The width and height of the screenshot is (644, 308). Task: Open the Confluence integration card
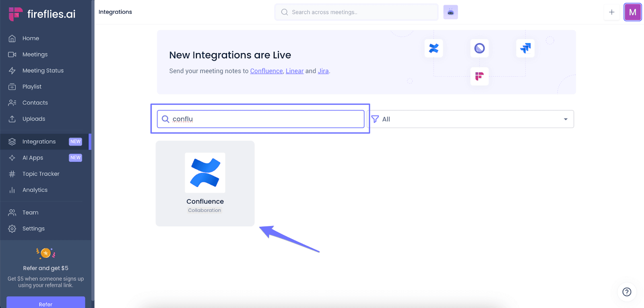point(205,183)
